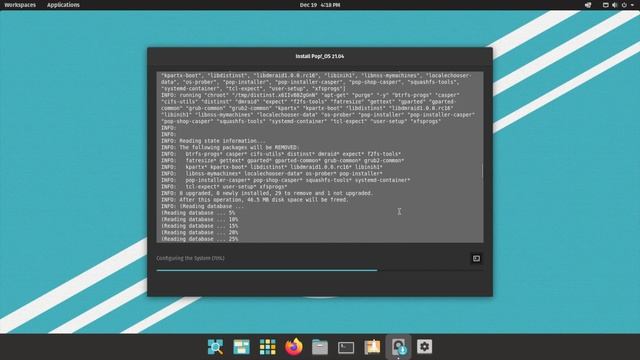
Task: Click the installation progress bar
Action: 320,270
